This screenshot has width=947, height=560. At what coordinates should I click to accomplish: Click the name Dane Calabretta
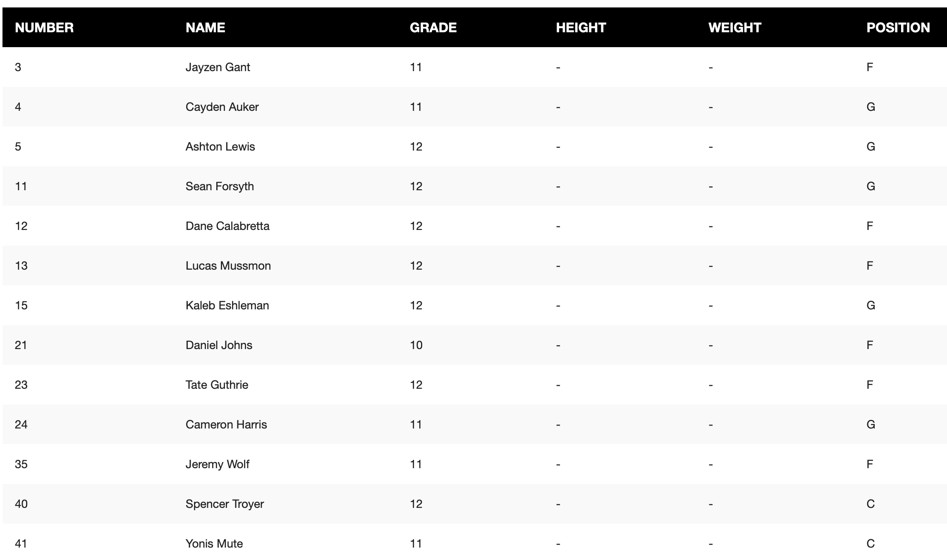click(x=227, y=226)
